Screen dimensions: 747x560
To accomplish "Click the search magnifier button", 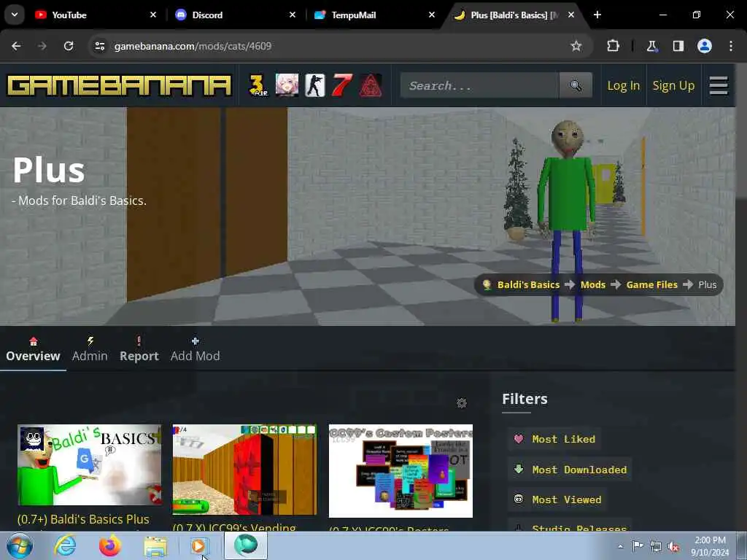I will coord(576,85).
